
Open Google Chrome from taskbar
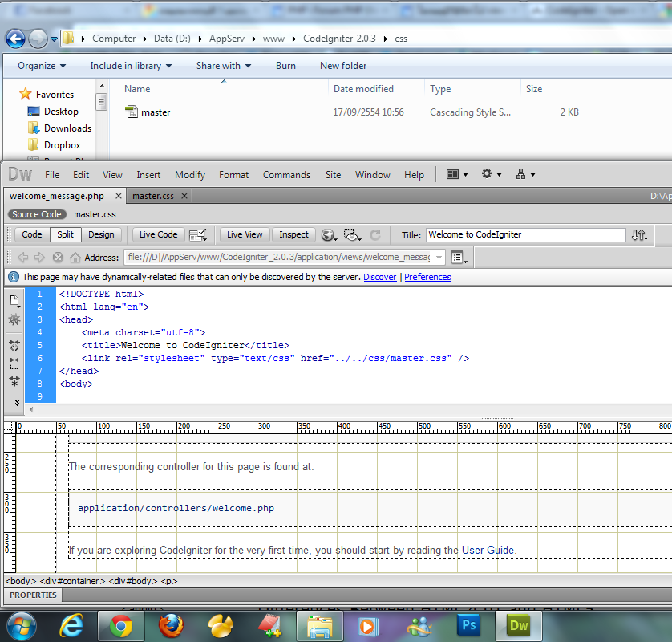coord(121,626)
